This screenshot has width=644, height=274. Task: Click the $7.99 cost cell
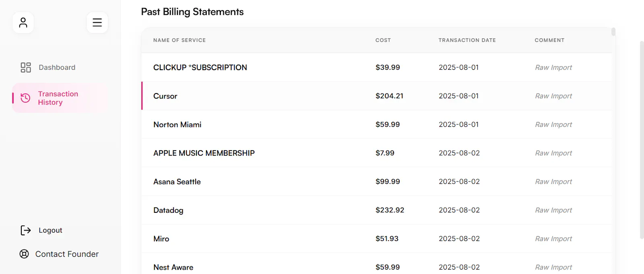385,153
